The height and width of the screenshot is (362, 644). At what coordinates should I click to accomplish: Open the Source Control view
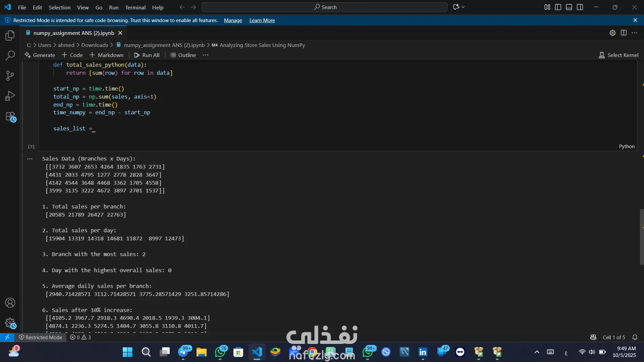pyautogui.click(x=10, y=76)
